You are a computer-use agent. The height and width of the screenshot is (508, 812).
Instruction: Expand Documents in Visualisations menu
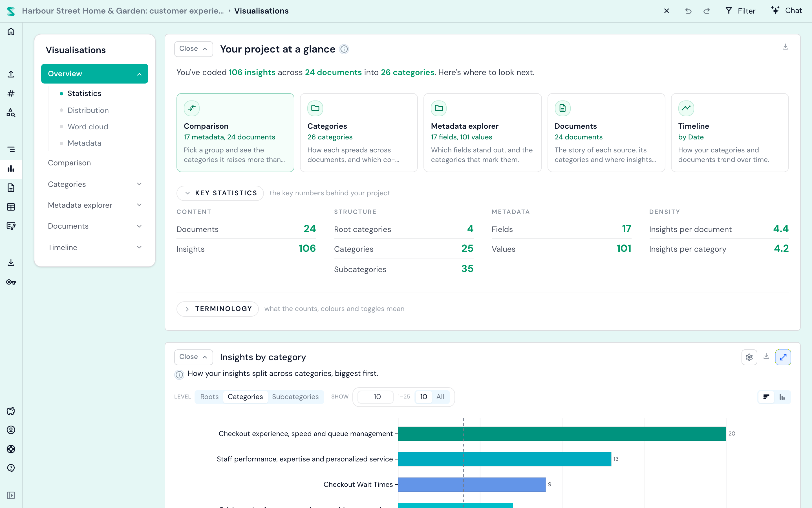point(95,226)
